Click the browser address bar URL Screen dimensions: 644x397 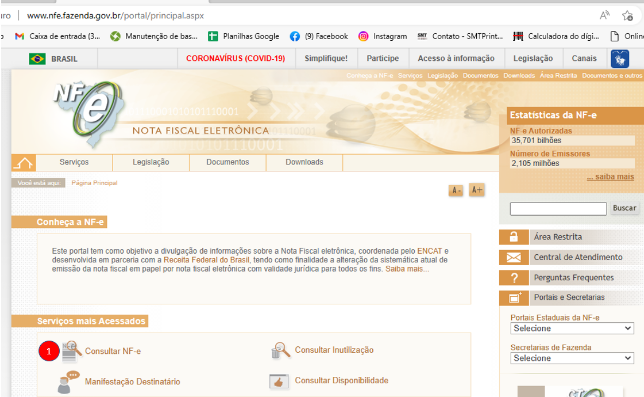point(115,16)
